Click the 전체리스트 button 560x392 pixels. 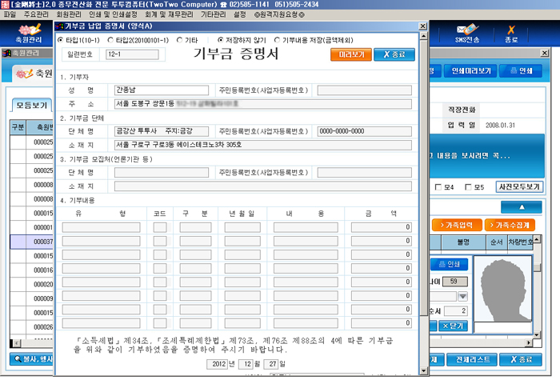pyautogui.click(x=472, y=359)
